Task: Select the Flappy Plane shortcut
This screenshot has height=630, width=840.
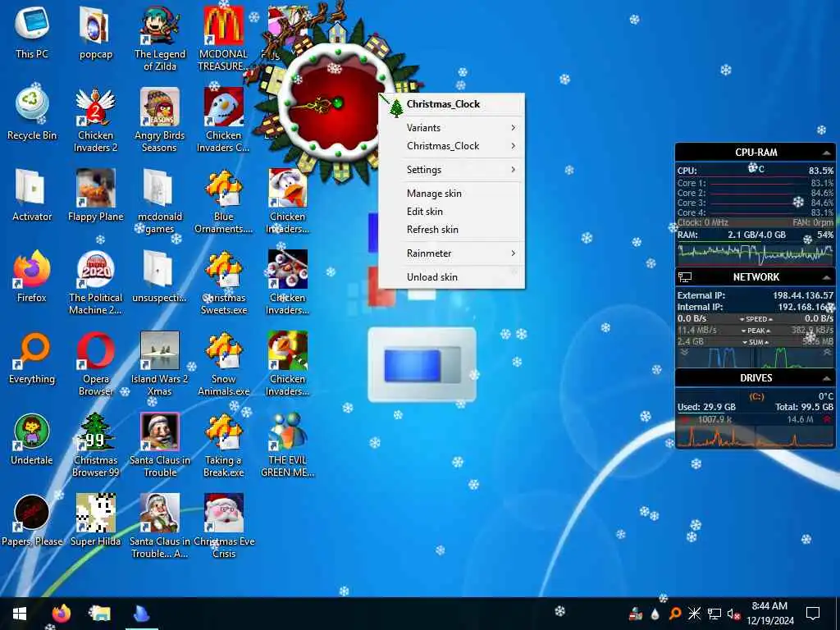Action: [x=95, y=195]
